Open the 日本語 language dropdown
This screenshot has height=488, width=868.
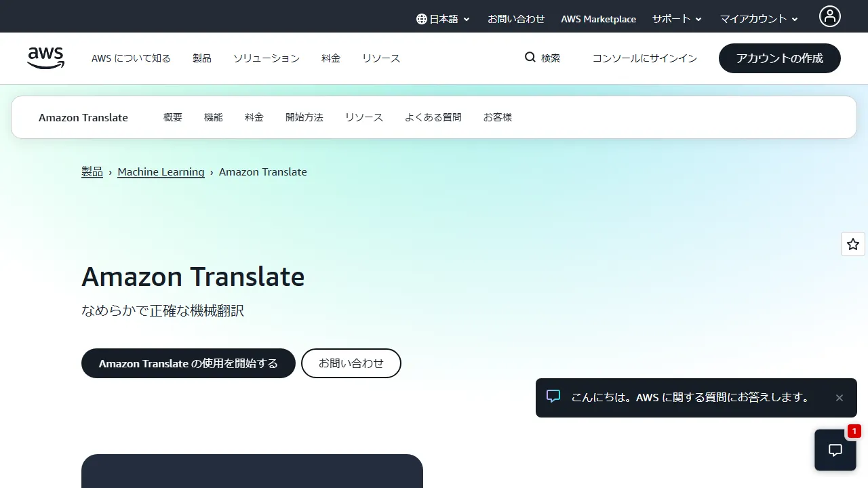point(444,18)
